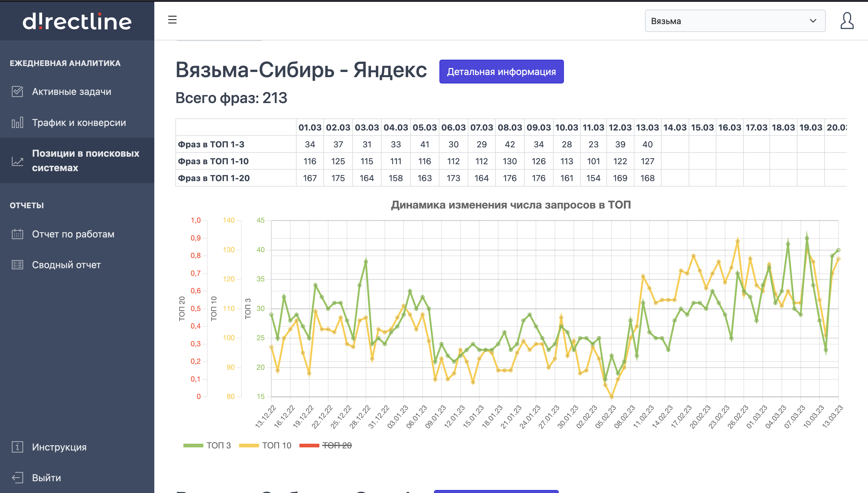The image size is (868, 493).
Task: Go to Сводный отчет menu item
Action: (x=66, y=265)
